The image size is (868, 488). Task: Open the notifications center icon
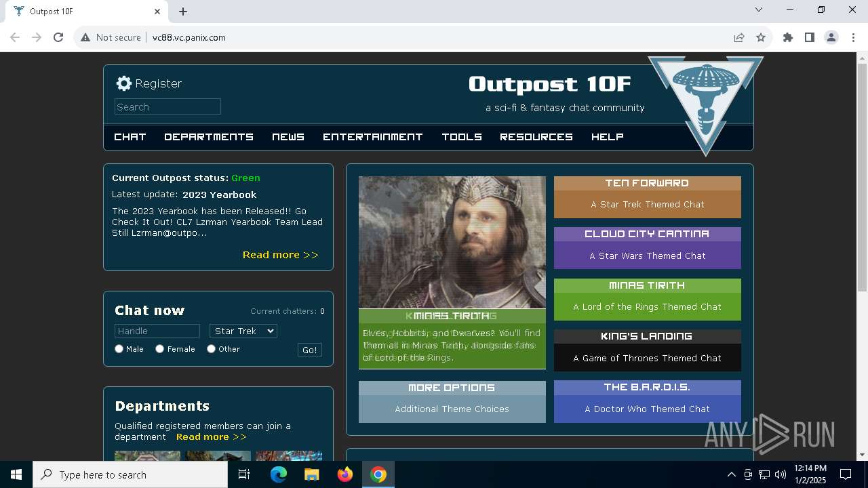846,474
